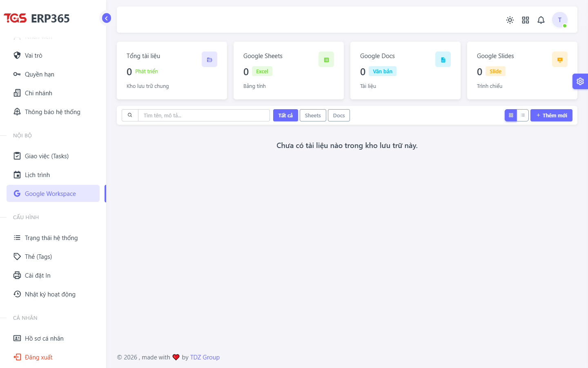588x368 pixels.
Task: Click the Google Slides card title
Action: pyautogui.click(x=495, y=56)
